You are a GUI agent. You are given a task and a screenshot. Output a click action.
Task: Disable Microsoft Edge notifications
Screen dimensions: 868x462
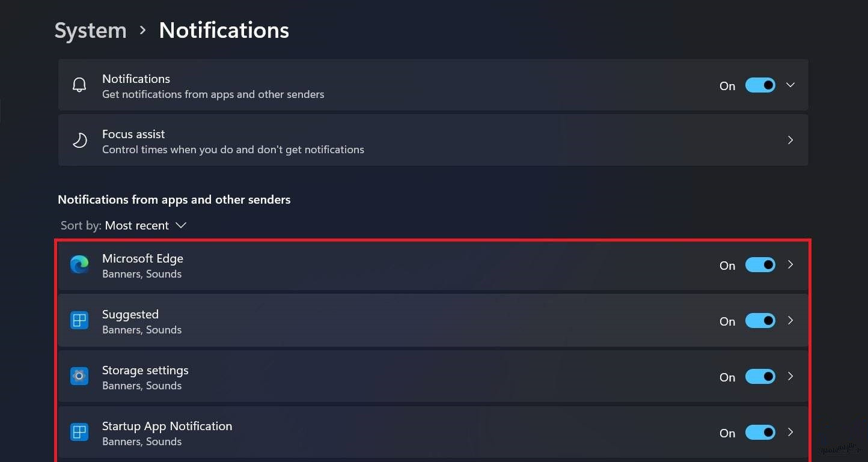click(760, 264)
